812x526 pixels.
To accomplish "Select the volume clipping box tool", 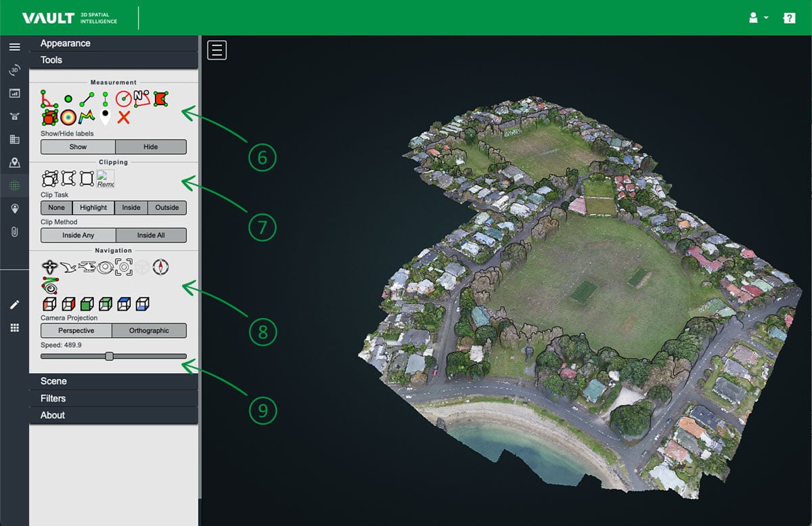I will 49,179.
